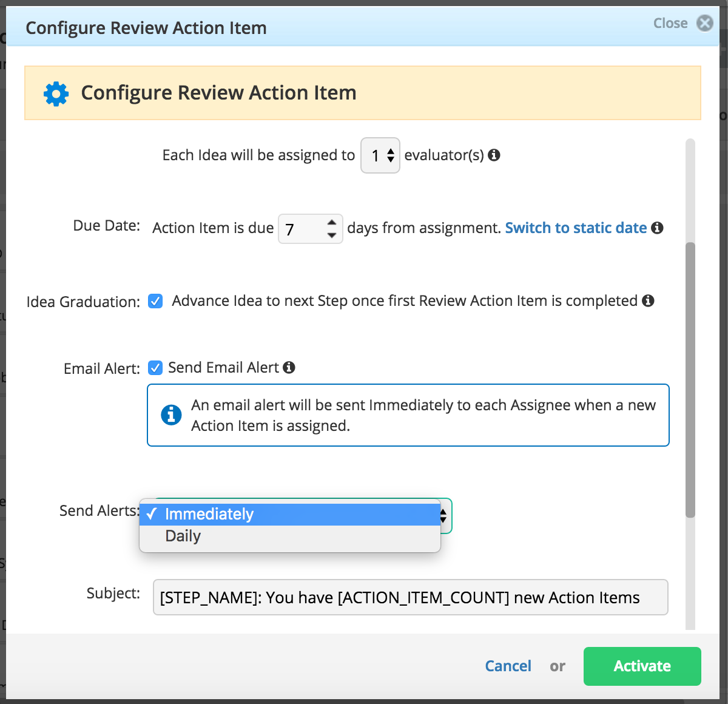Click the blue info icon in alert message box
The image size is (728, 704).
pyautogui.click(x=171, y=415)
